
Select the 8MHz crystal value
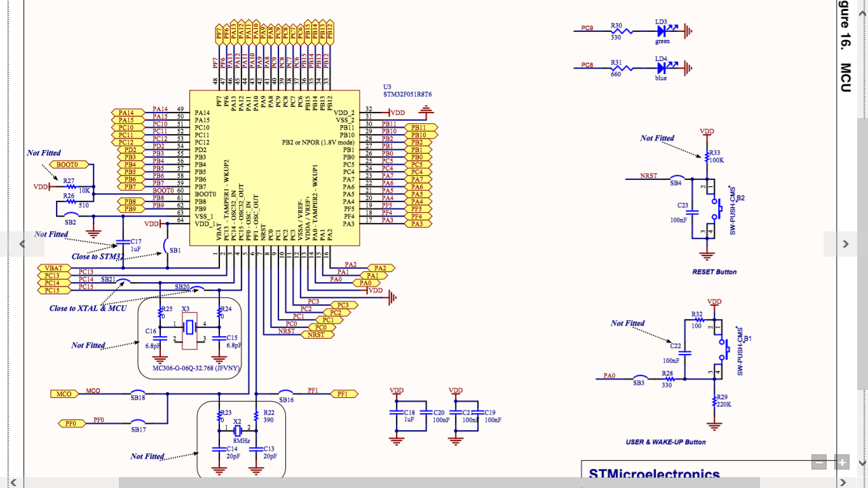click(x=241, y=441)
